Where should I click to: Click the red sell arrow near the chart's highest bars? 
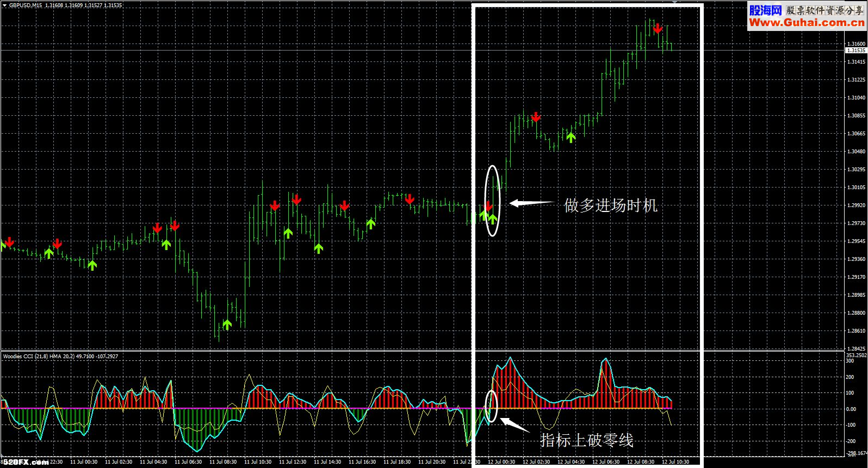click(658, 28)
